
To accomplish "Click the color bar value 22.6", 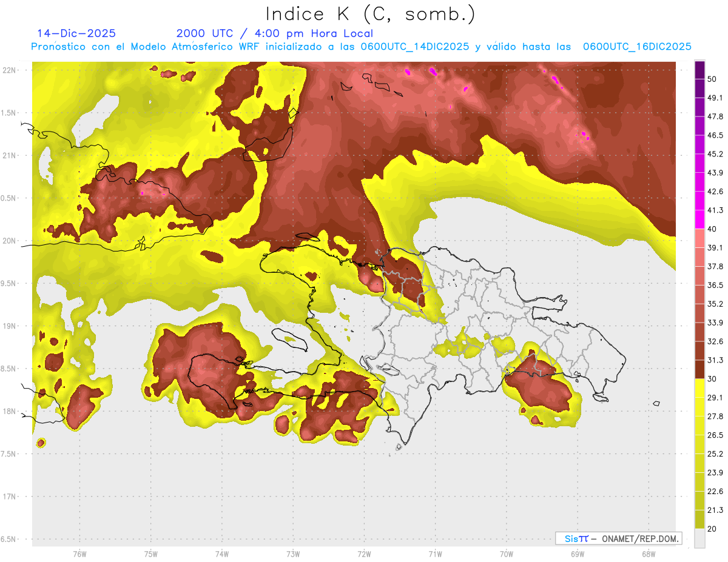I will click(x=715, y=492).
